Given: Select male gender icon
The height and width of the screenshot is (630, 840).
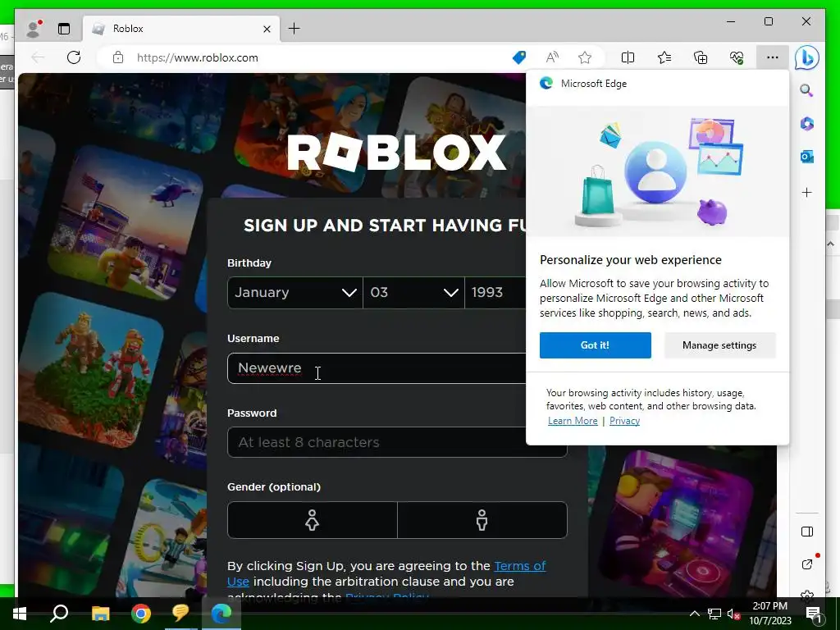Looking at the screenshot, I should [x=482, y=519].
